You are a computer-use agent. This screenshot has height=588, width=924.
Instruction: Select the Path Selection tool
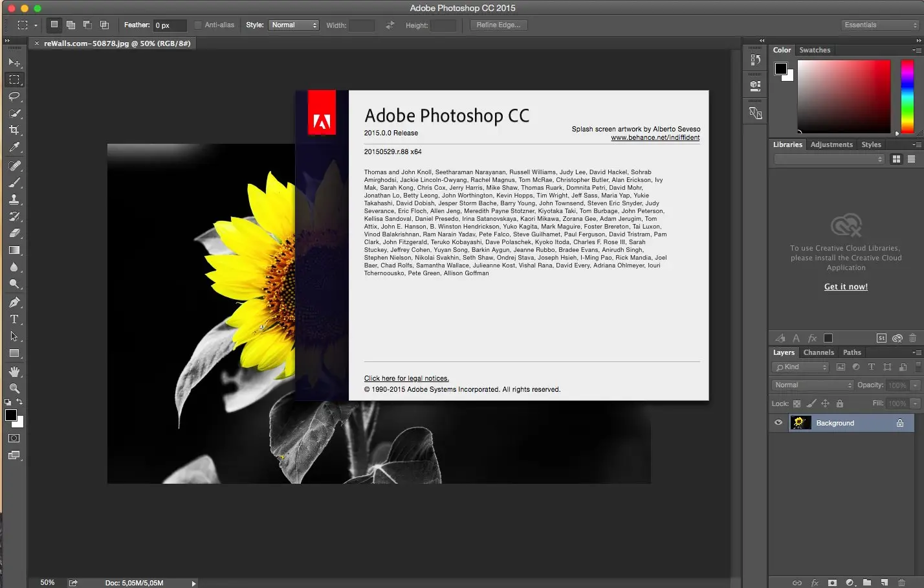(x=14, y=336)
